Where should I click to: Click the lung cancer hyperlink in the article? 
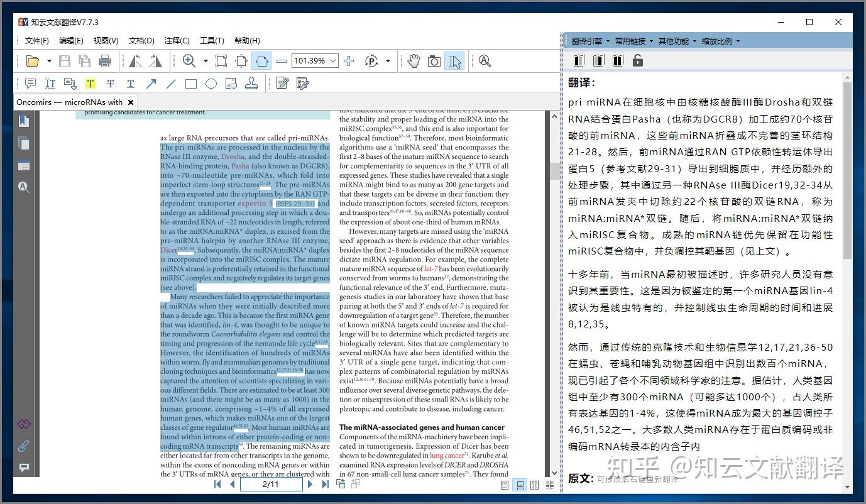click(447, 455)
